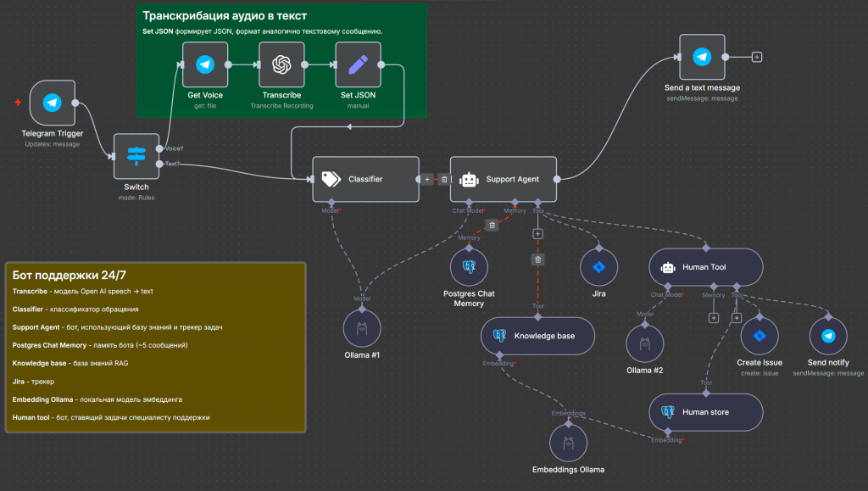Click the Human store Embedding connector
The width and height of the screenshot is (868, 491).
pyautogui.click(x=668, y=432)
